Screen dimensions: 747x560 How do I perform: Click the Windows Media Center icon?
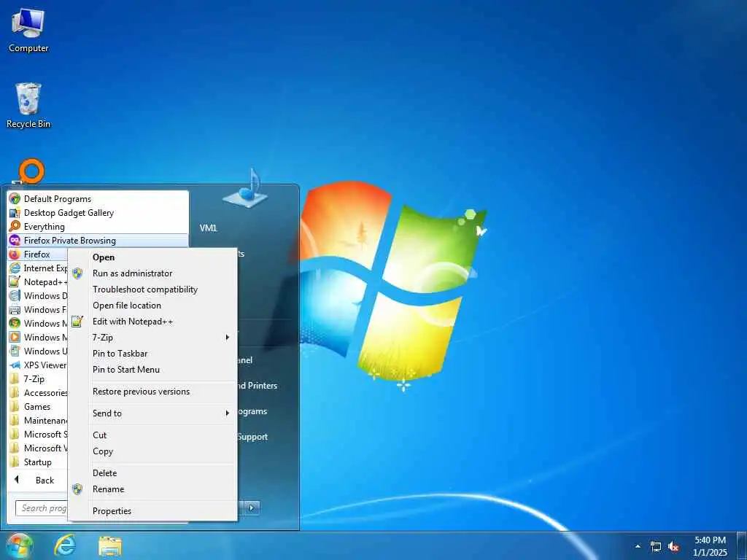click(x=15, y=323)
